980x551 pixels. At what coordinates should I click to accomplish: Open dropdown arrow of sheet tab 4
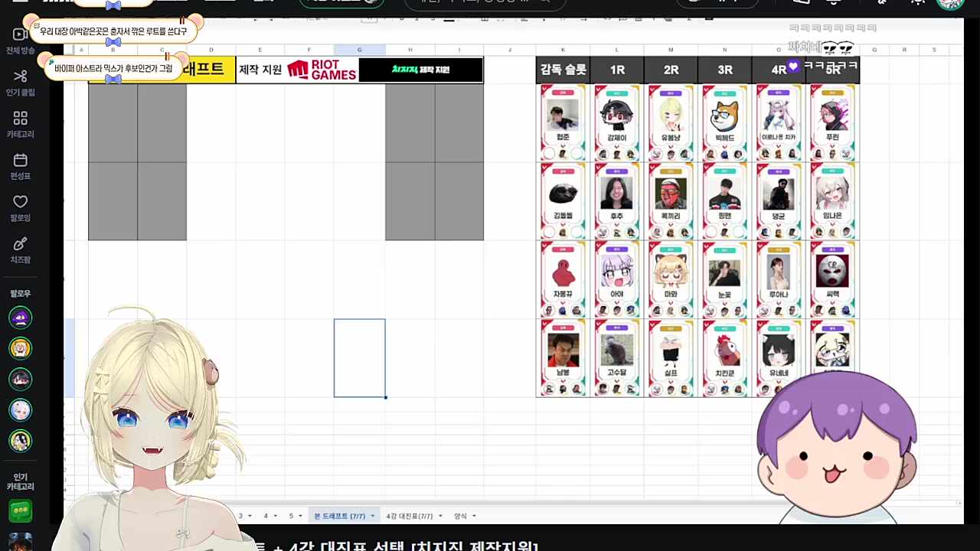point(276,517)
